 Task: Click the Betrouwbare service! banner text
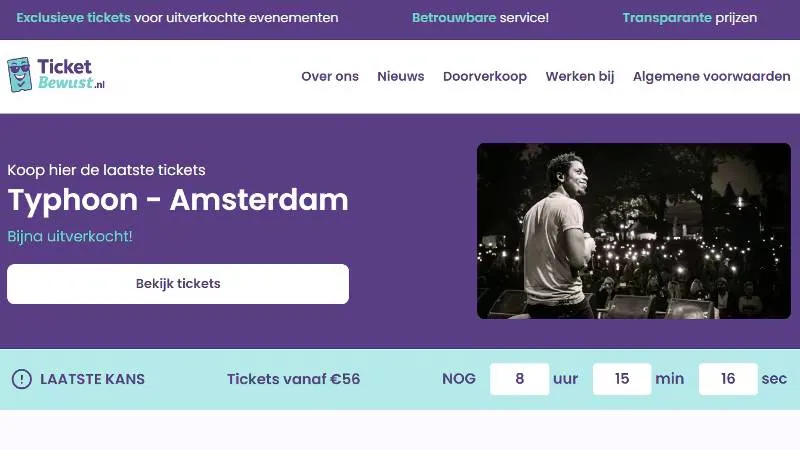point(480,18)
